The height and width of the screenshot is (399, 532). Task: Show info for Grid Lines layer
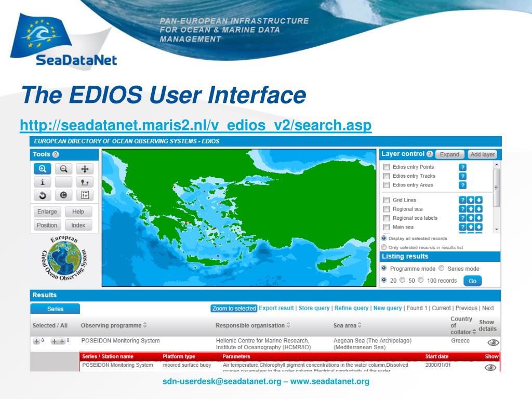pyautogui.click(x=462, y=200)
